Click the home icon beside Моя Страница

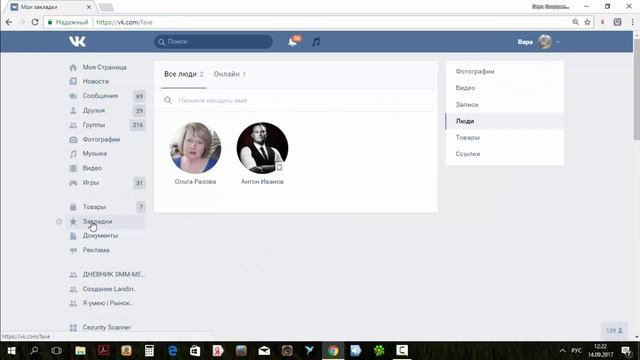point(73,67)
